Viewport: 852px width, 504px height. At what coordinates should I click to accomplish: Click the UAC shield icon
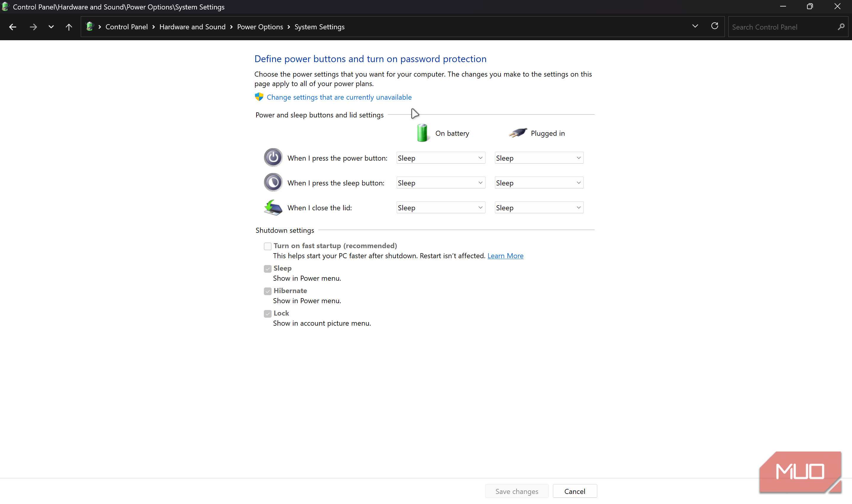259,97
